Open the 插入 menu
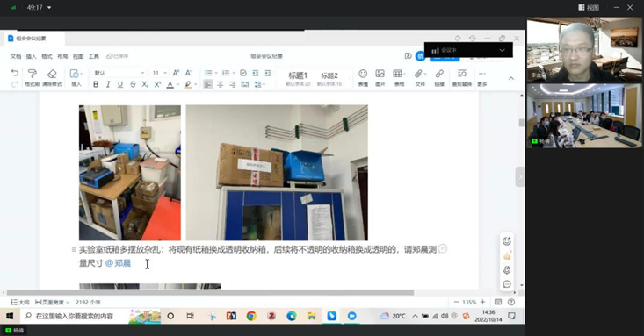The height and width of the screenshot is (336, 644). click(32, 56)
